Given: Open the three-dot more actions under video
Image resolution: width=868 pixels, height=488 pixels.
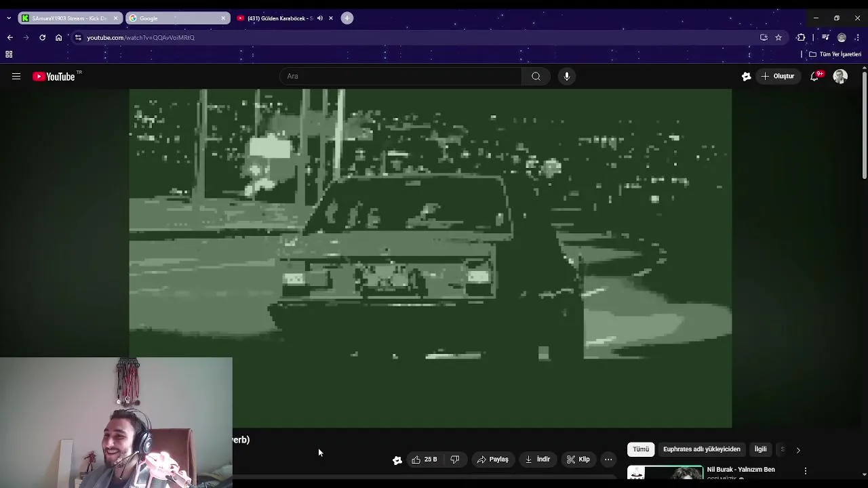Looking at the screenshot, I should pos(608,460).
